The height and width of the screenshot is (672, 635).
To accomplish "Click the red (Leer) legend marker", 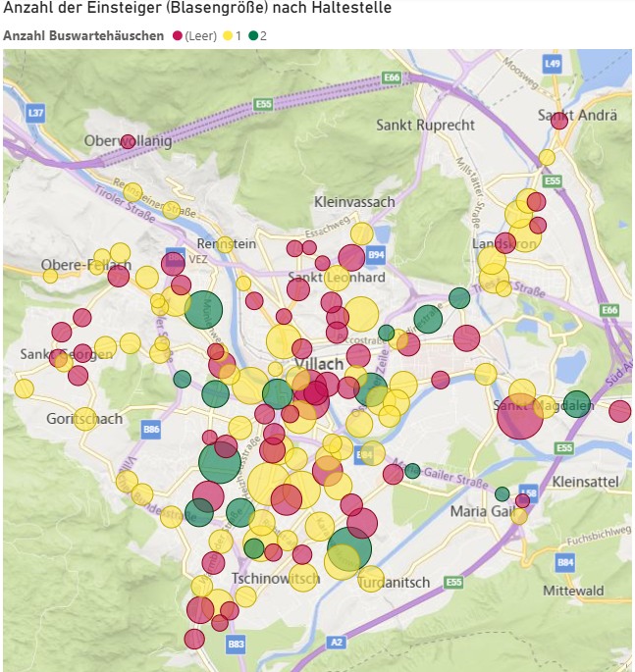I will pos(178,36).
